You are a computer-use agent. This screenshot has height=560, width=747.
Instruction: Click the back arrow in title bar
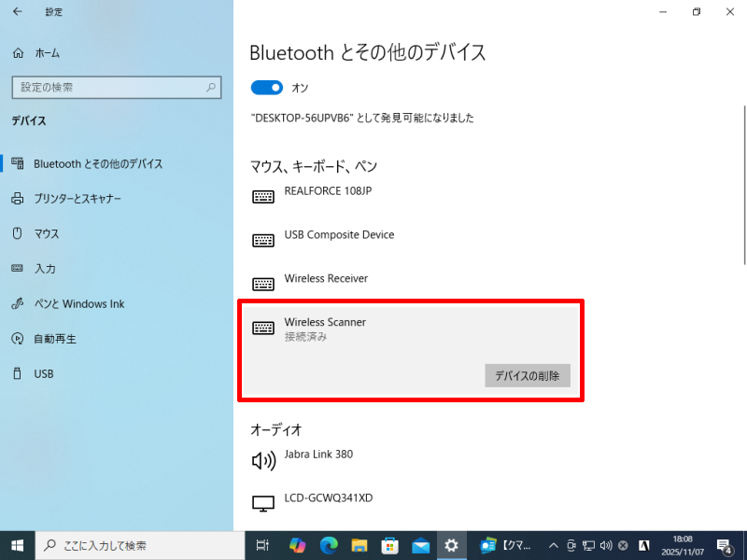(x=18, y=12)
